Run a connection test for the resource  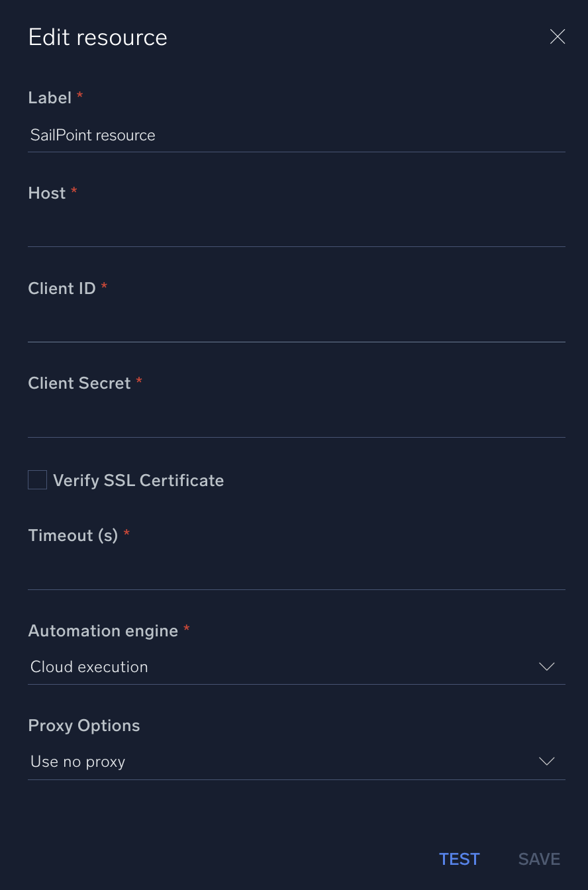459,858
